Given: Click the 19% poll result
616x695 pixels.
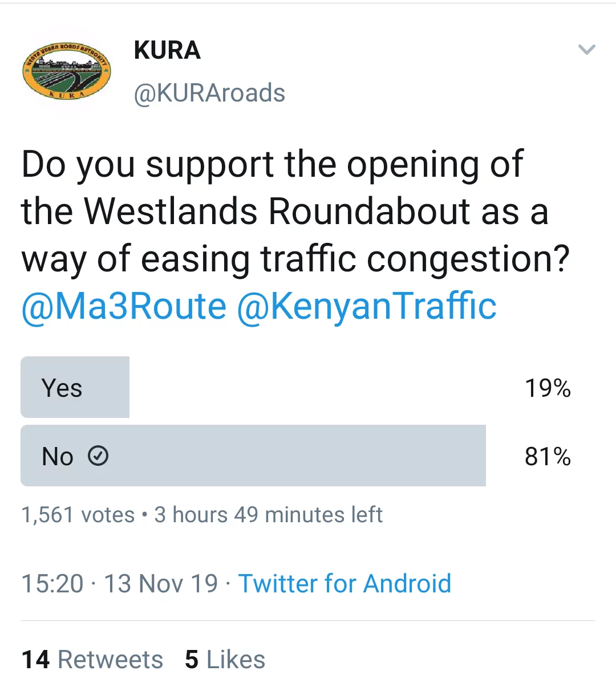Looking at the screenshot, I should pos(548,388).
